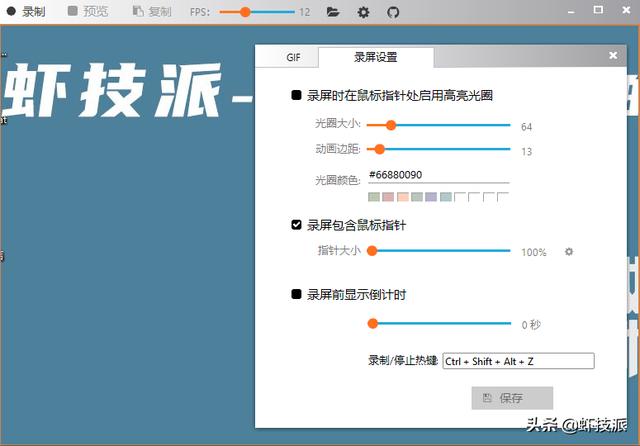Select the 录屏设置 tab
The width and height of the screenshot is (640, 446).
(375, 57)
